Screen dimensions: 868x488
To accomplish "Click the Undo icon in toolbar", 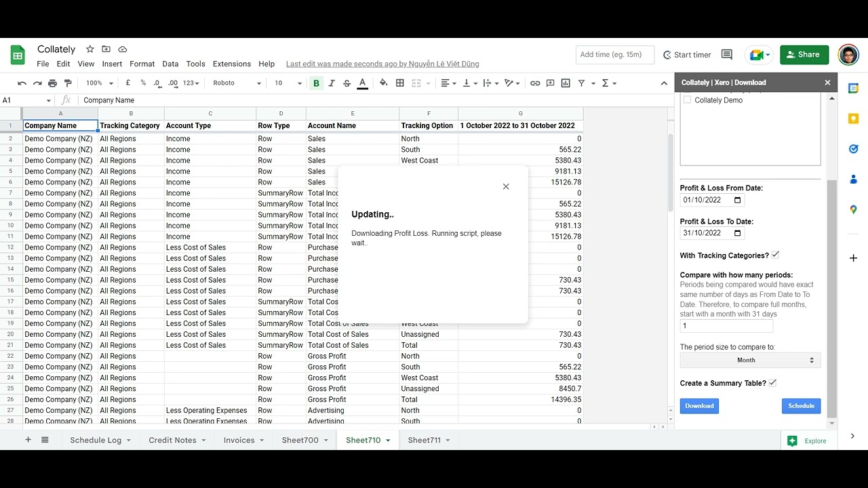I will pyautogui.click(x=22, y=83).
